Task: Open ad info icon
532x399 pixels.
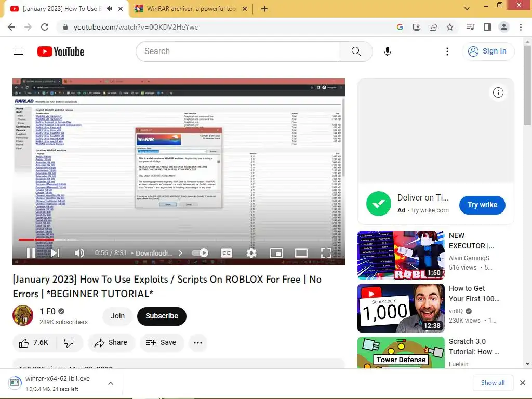Action: coord(498,92)
